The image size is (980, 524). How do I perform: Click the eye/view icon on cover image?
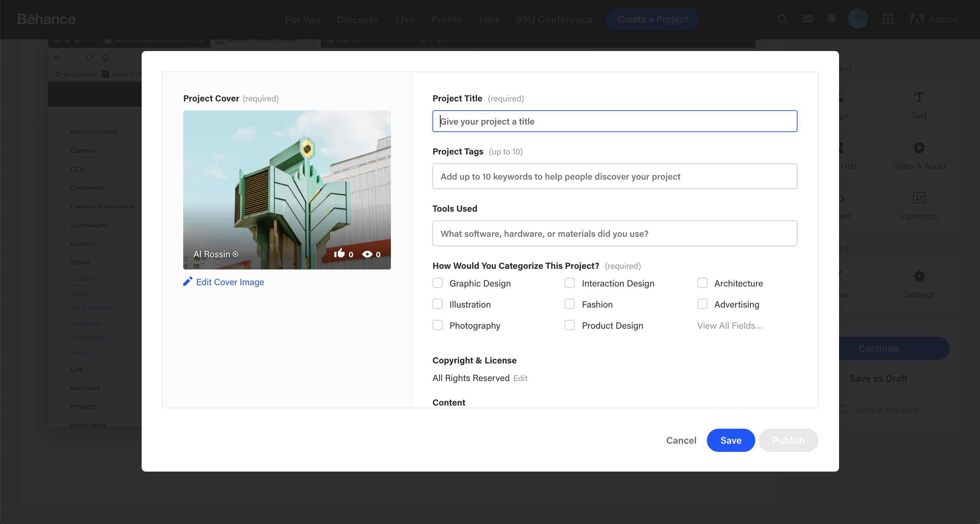coord(367,255)
